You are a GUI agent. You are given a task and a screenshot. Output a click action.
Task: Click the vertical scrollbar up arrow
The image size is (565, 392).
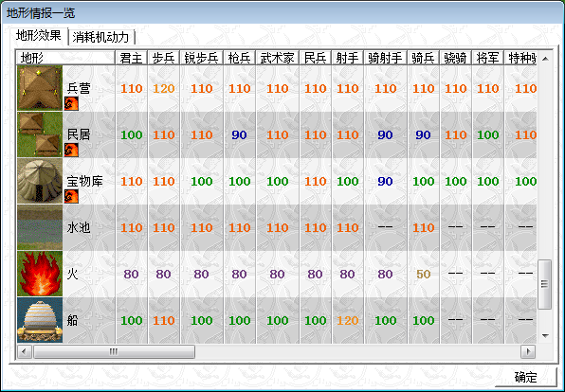pos(545,59)
